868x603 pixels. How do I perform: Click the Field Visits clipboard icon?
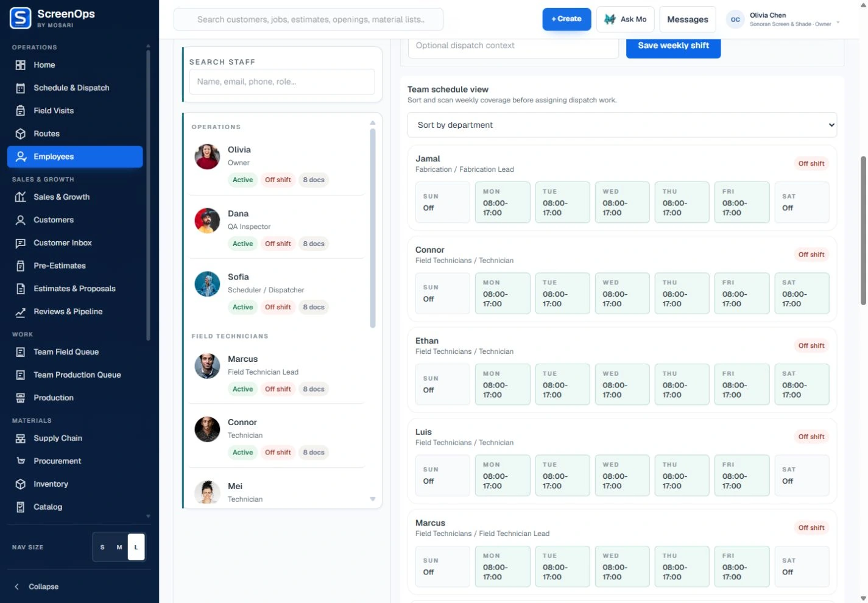click(x=21, y=111)
